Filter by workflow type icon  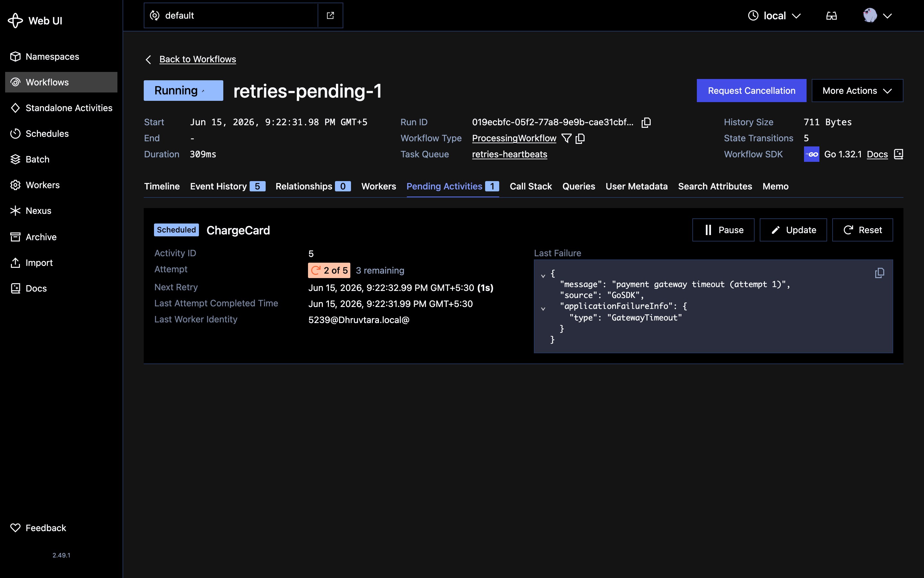567,138
